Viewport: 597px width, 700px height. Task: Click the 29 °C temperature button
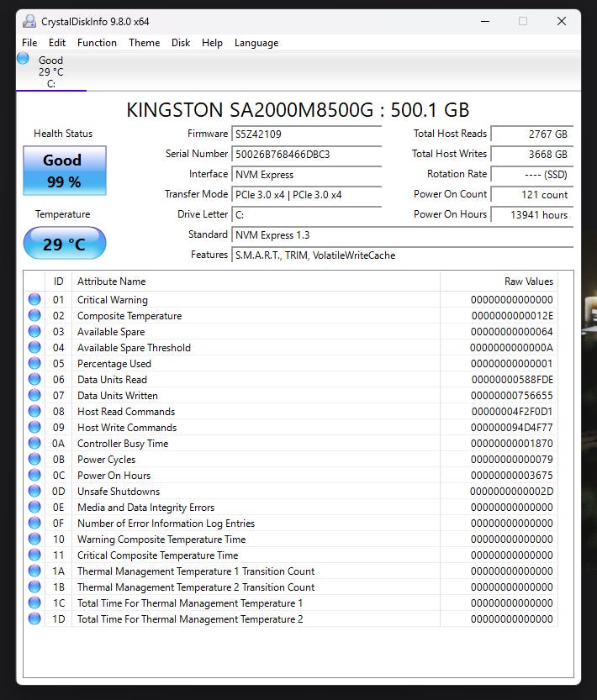[x=65, y=244]
